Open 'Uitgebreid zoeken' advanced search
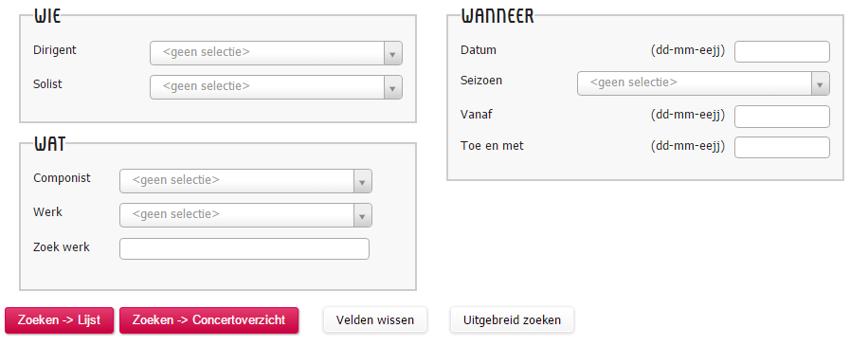 [x=512, y=320]
